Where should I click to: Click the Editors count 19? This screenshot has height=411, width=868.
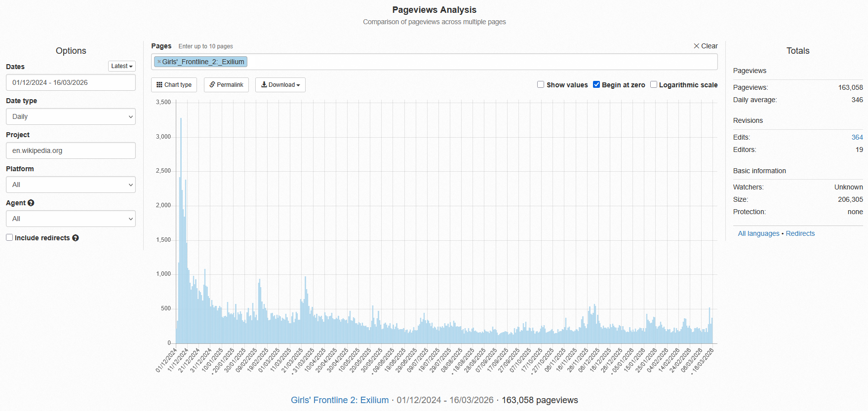(x=859, y=149)
